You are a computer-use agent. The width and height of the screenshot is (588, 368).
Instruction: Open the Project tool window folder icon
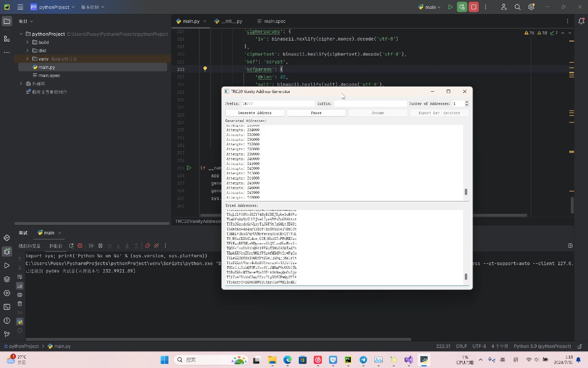(7, 21)
